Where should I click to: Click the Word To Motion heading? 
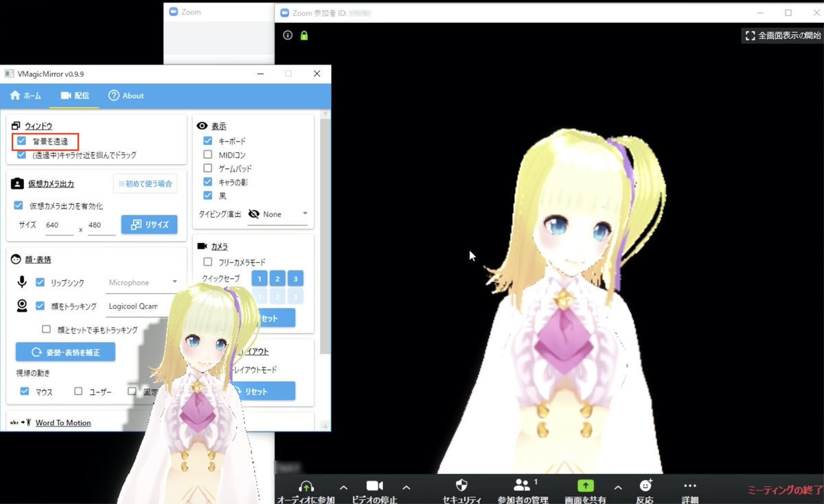[x=63, y=423]
